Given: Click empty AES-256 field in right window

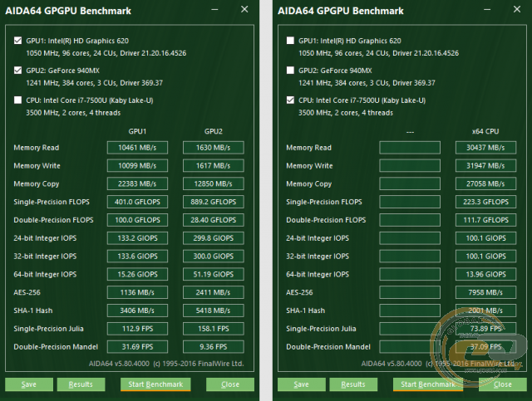Looking at the screenshot, I should [x=410, y=292].
